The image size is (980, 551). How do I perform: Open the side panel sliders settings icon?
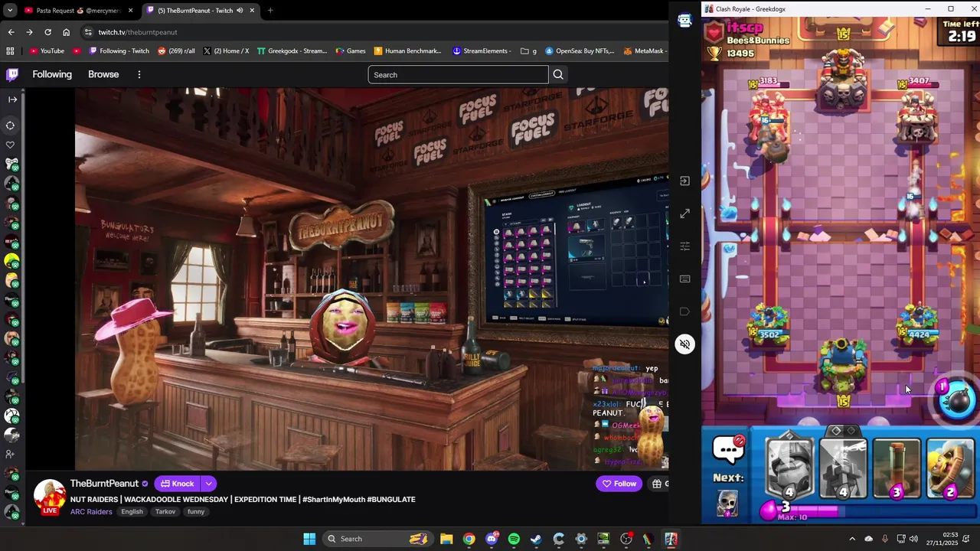tap(684, 246)
